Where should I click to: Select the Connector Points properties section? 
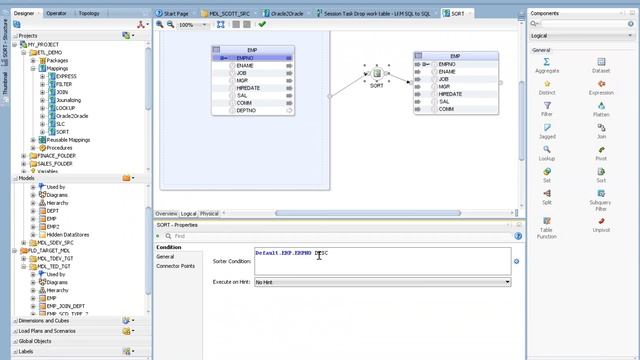tap(176, 266)
